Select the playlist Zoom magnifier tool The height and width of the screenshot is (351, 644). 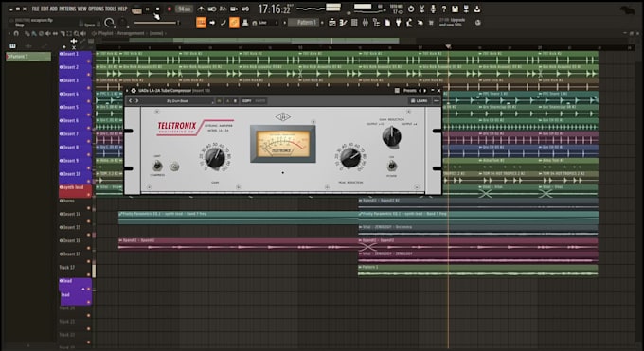click(x=77, y=34)
